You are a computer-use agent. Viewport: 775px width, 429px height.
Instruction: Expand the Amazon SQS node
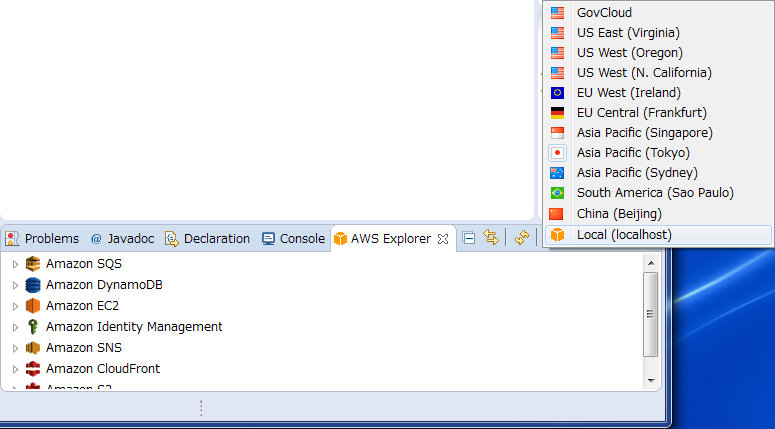coord(15,264)
